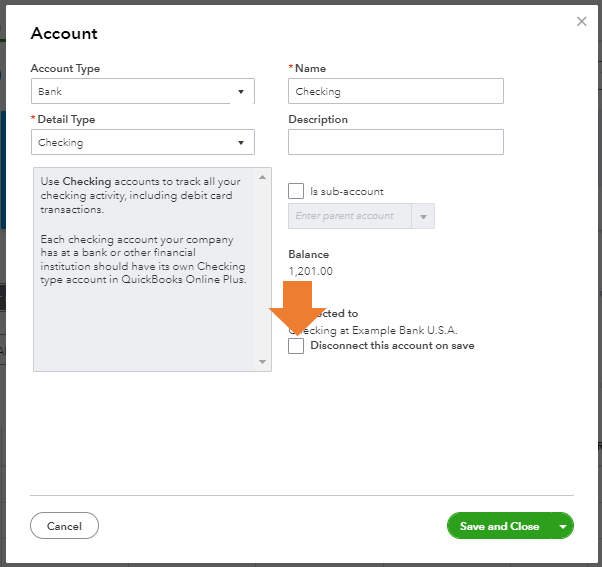Click the balance amount 1,201.00

(x=311, y=271)
